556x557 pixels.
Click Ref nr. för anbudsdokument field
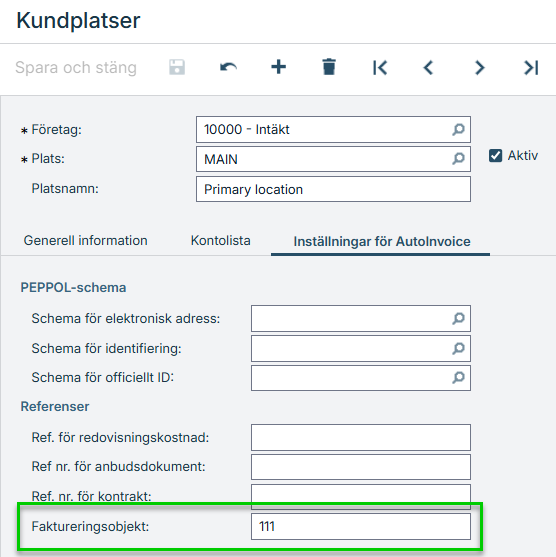361,467
